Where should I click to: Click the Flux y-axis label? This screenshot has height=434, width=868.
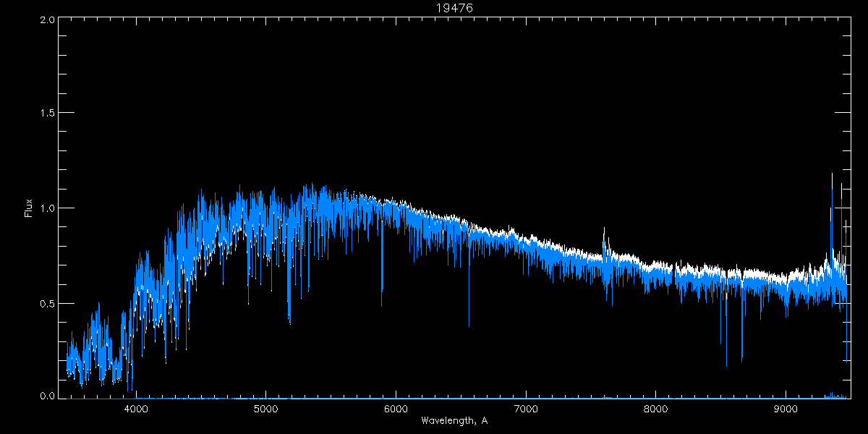[x=29, y=208]
